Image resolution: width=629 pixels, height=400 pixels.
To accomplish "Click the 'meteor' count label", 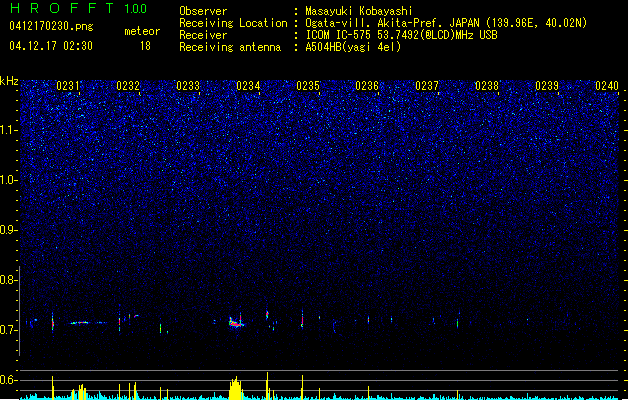I will [142, 31].
